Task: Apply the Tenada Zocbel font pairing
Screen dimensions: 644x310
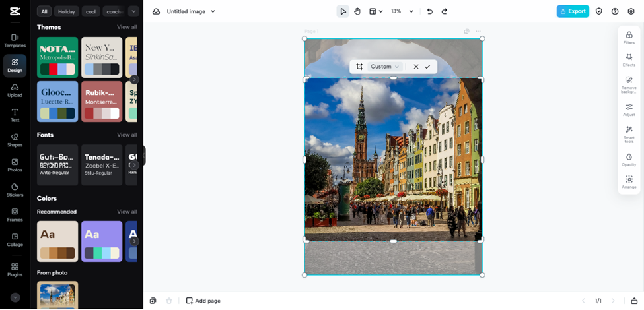Action: coord(102,165)
